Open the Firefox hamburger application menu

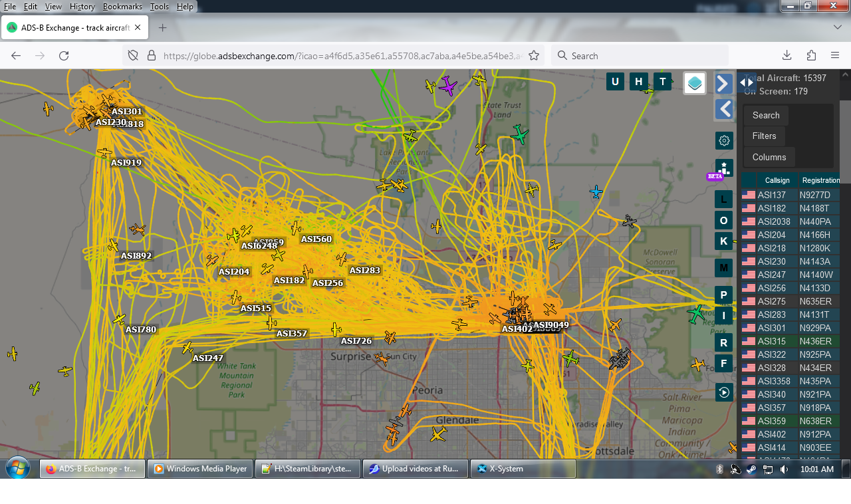coord(835,55)
